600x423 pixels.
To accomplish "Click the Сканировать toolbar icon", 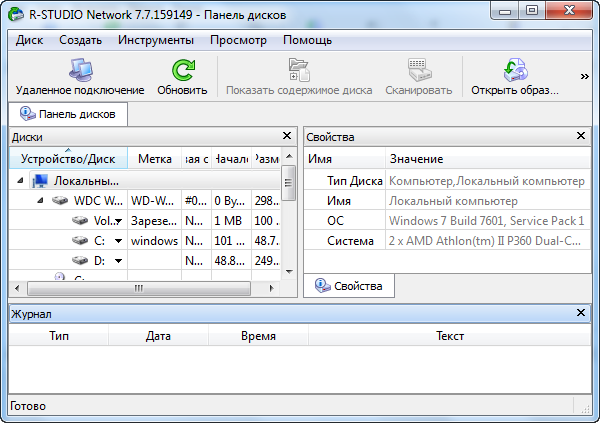I will pos(419,70).
